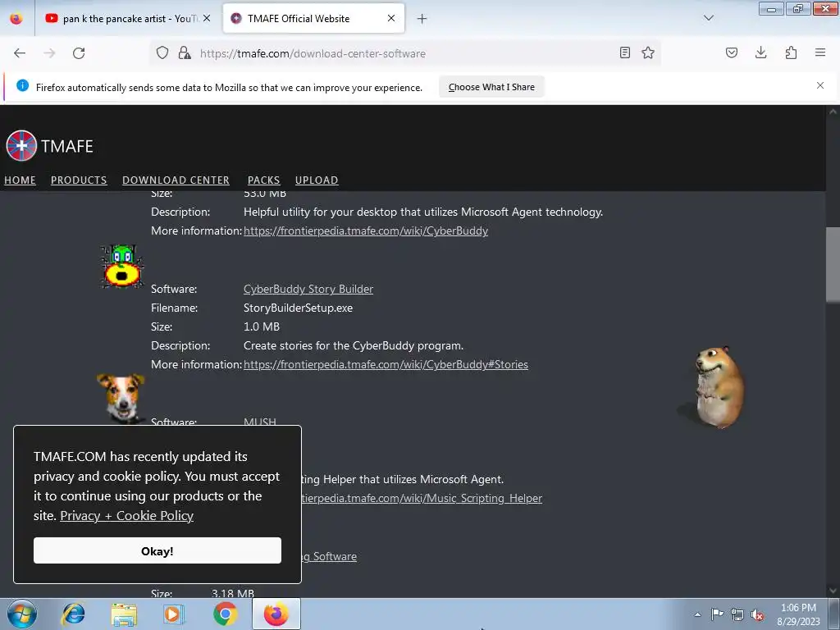Open the Windows Start orb
The width and height of the screenshot is (840, 630).
(22, 614)
